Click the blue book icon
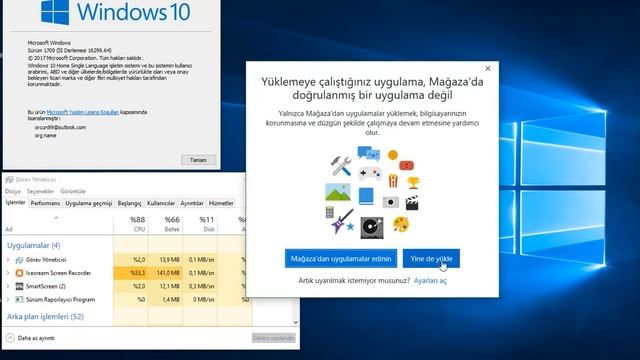This screenshot has width=640, height=360. pyautogui.click(x=366, y=196)
